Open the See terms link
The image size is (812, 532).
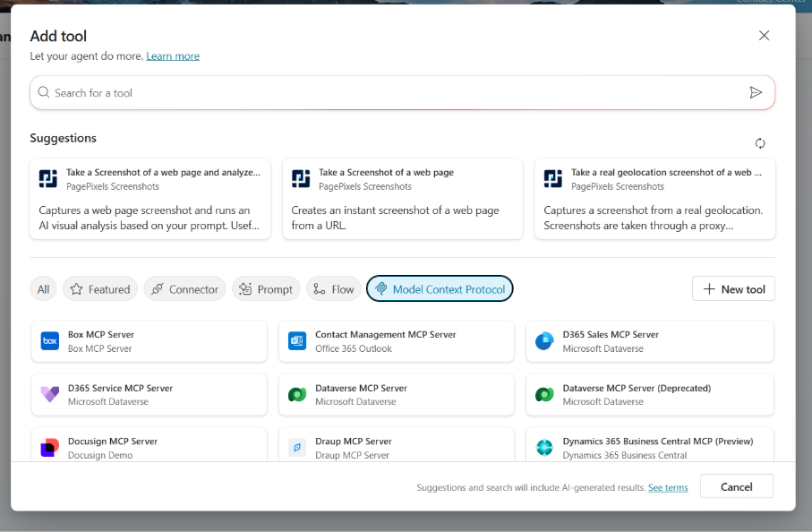click(x=668, y=487)
